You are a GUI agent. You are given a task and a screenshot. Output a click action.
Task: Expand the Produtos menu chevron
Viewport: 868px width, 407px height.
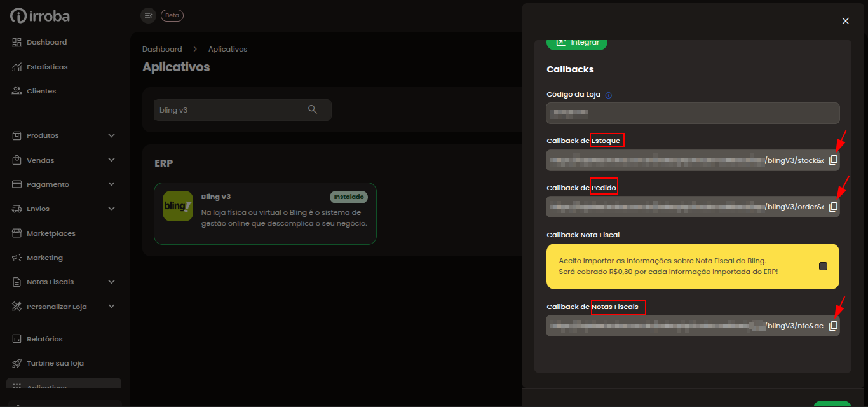pyautogui.click(x=111, y=135)
